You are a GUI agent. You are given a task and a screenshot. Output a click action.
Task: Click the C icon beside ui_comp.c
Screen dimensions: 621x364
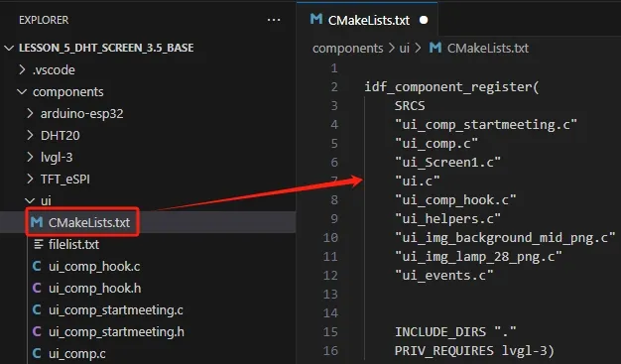[37, 353]
